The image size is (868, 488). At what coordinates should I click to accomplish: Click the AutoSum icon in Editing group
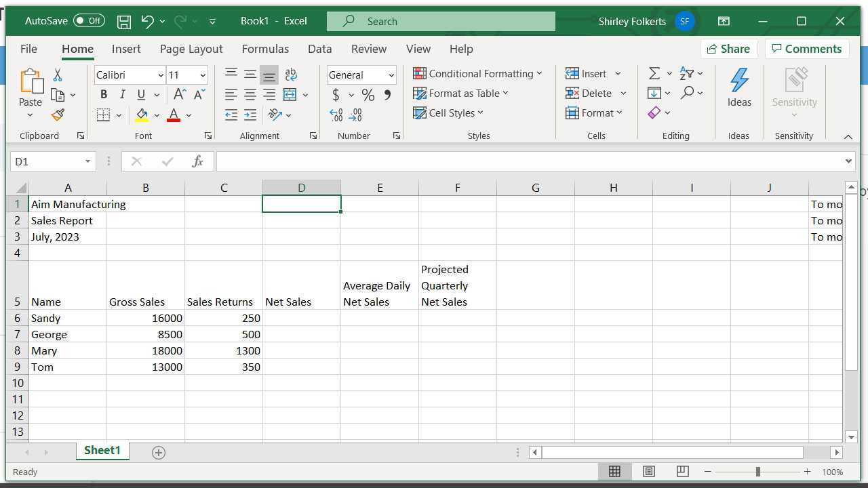653,73
